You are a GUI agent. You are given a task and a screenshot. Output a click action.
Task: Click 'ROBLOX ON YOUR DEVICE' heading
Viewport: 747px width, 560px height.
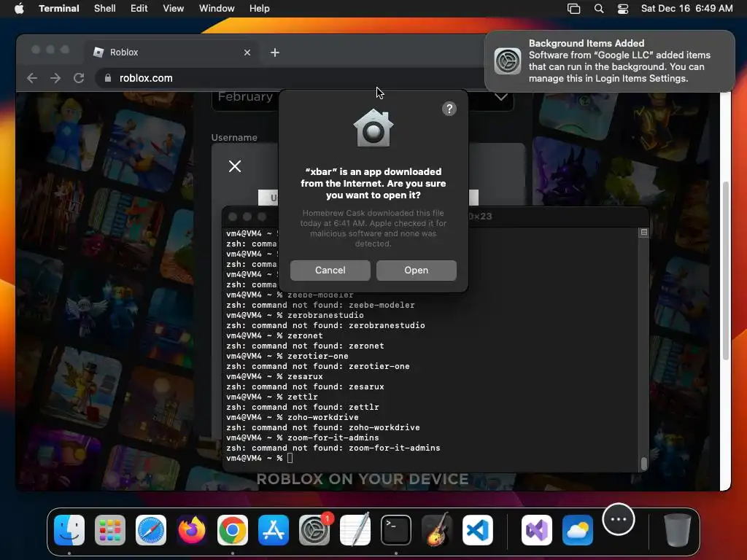[363, 479]
